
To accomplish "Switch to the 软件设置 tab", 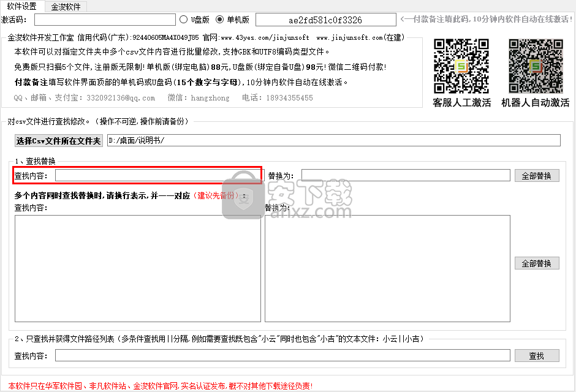I will click(x=22, y=6).
